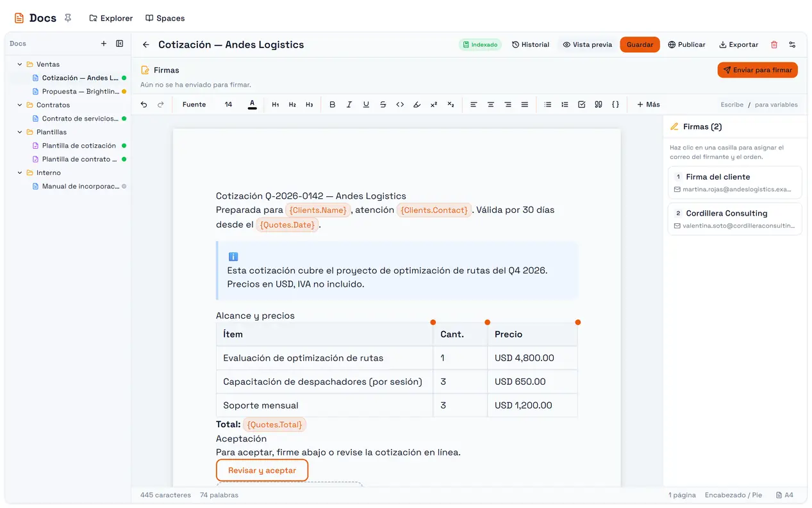Toggle Encabezado / Pie in status bar

point(733,495)
